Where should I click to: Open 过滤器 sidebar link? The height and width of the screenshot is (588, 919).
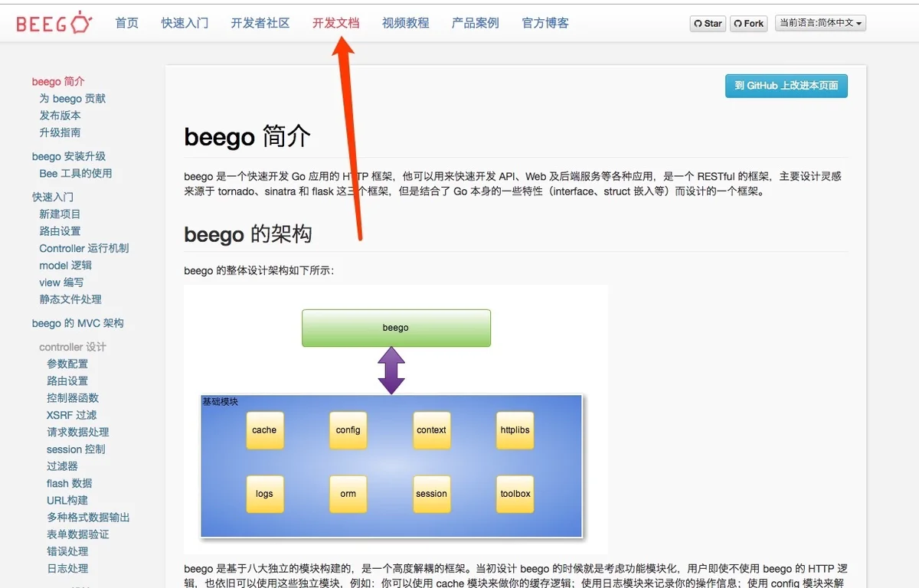(x=62, y=465)
